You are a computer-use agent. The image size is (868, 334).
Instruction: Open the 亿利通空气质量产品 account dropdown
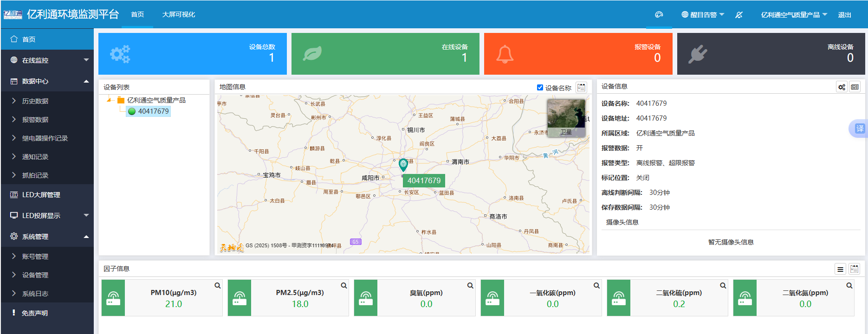click(x=794, y=15)
